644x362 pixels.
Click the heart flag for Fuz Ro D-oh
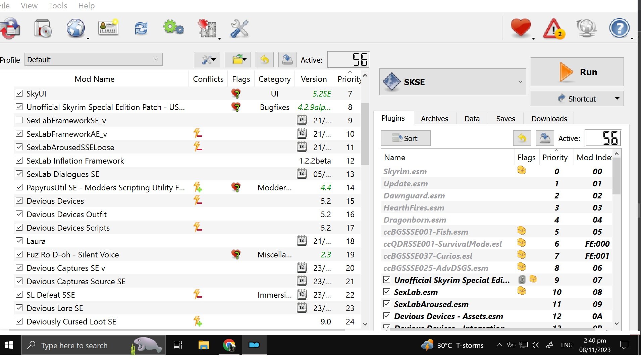tap(236, 254)
